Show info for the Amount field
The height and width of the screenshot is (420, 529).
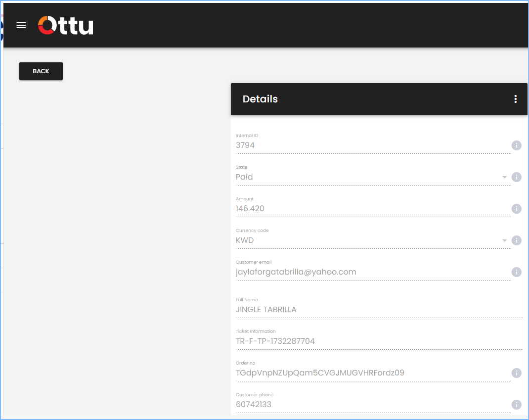(x=516, y=209)
